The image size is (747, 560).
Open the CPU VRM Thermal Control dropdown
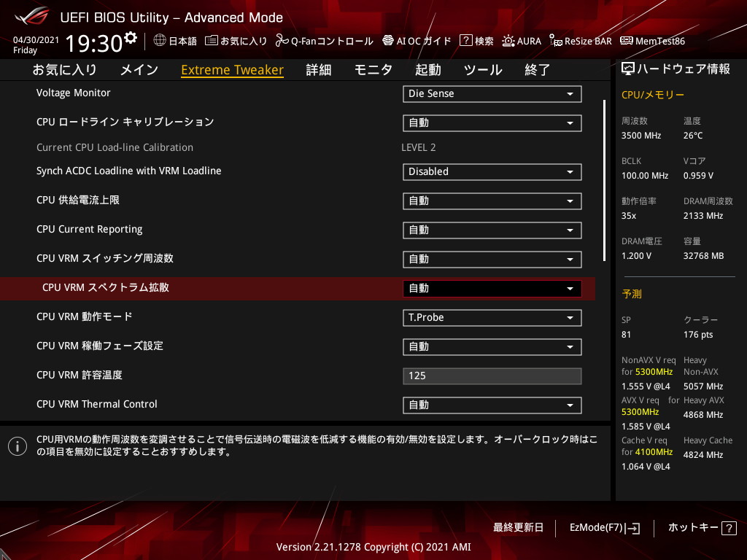492,405
